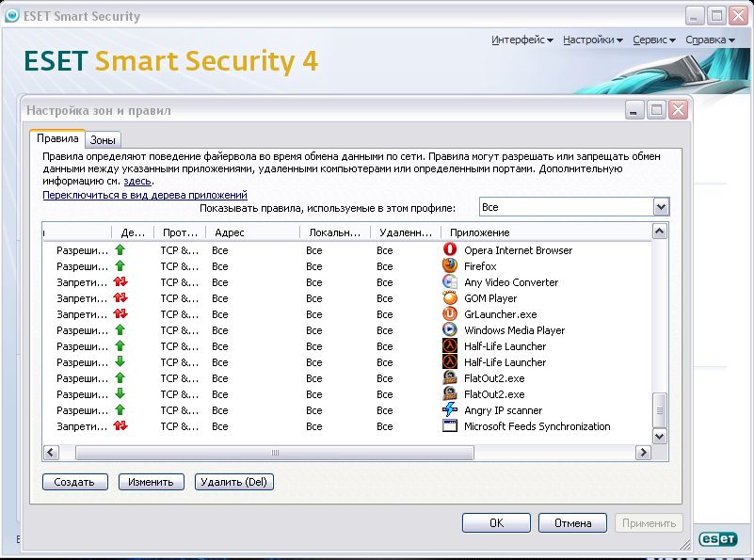This screenshot has width=754, height=560.
Task: Click the Запрети... cell in the GOM Player row
Action: [82, 298]
